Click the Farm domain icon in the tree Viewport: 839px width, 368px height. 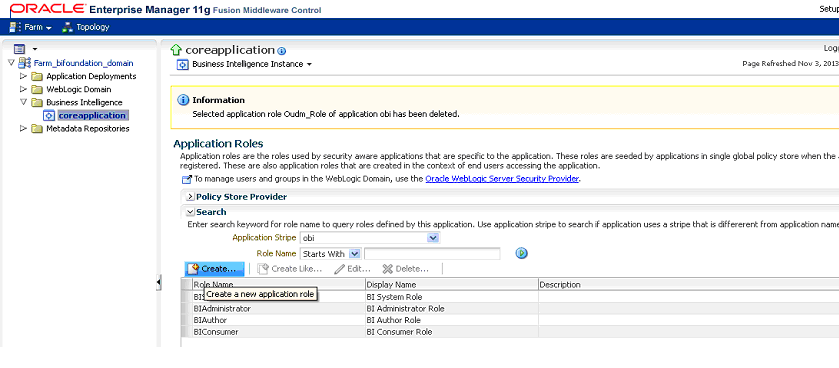pyautogui.click(x=25, y=63)
